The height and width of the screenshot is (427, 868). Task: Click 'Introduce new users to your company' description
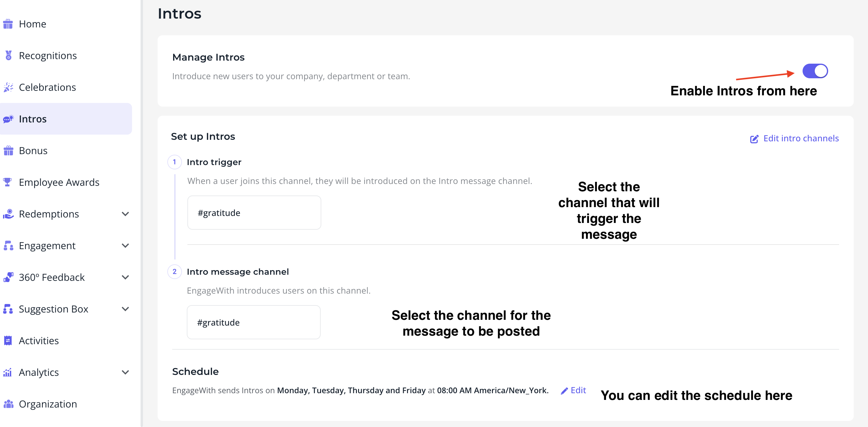(291, 76)
